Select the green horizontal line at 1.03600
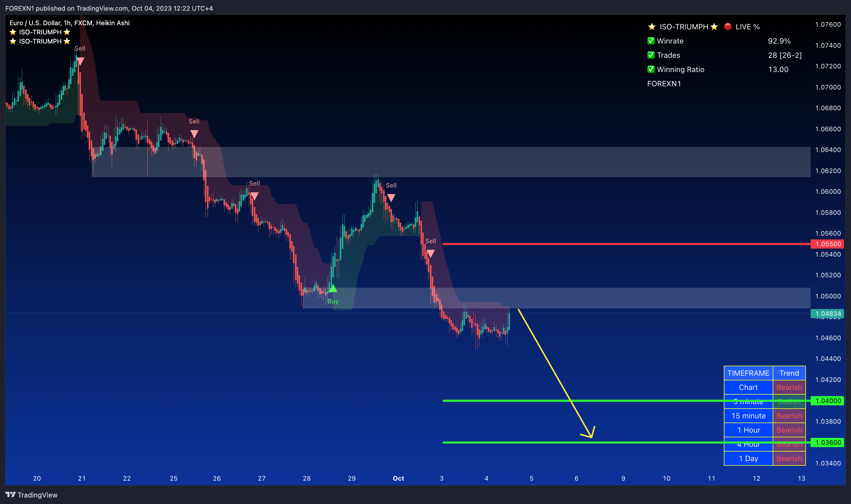Image resolution: width=851 pixels, height=504 pixels. pos(626,443)
